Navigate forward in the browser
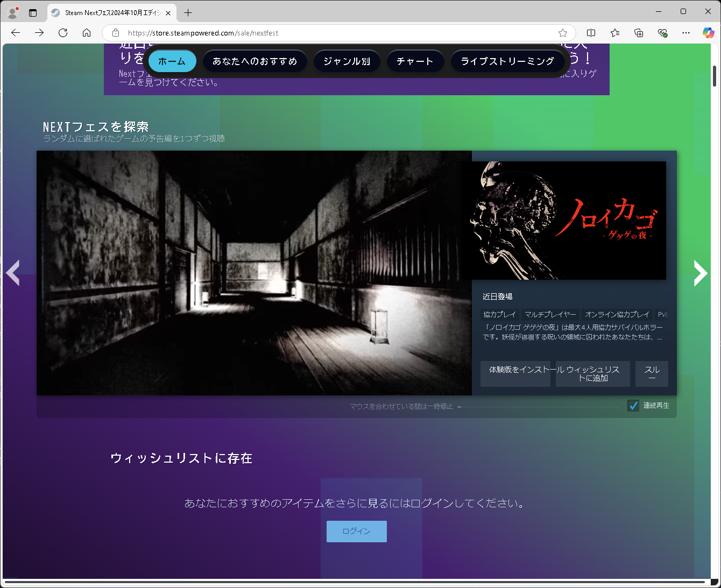The width and height of the screenshot is (721, 588). (x=39, y=32)
